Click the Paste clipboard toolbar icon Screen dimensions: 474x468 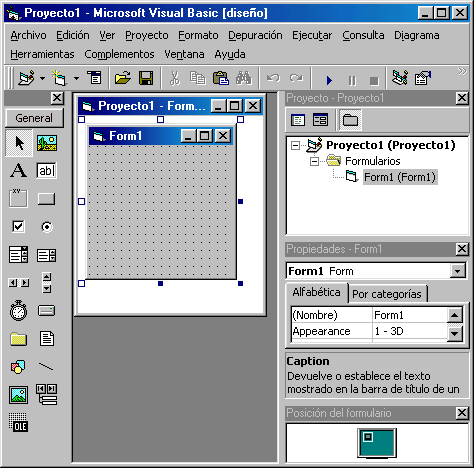click(220, 78)
